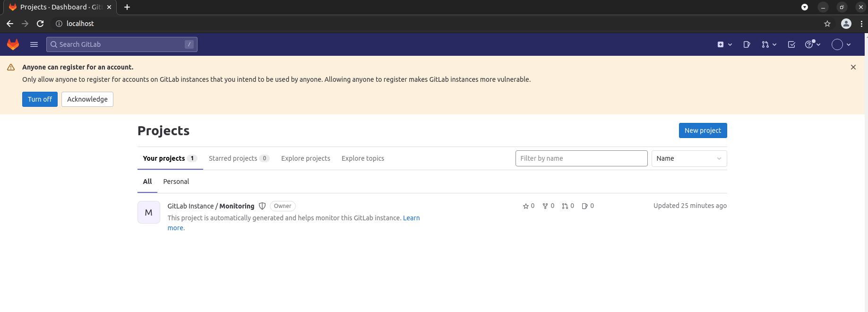Follow the Learn more link

[x=411, y=218]
